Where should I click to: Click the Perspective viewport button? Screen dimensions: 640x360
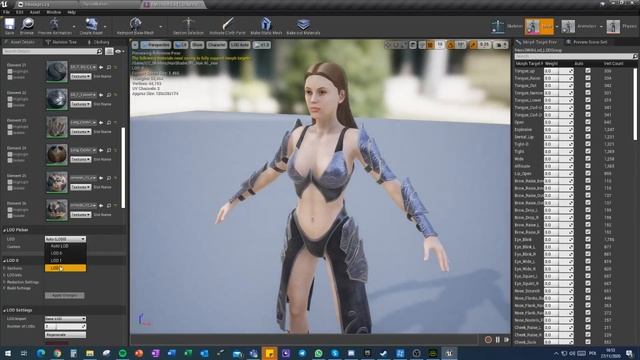pos(156,45)
